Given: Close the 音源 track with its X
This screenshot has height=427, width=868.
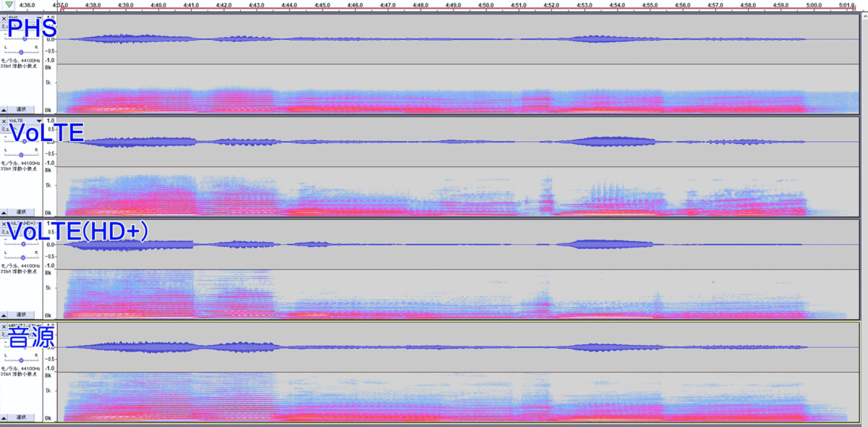Looking at the screenshot, I should tap(4, 326).
